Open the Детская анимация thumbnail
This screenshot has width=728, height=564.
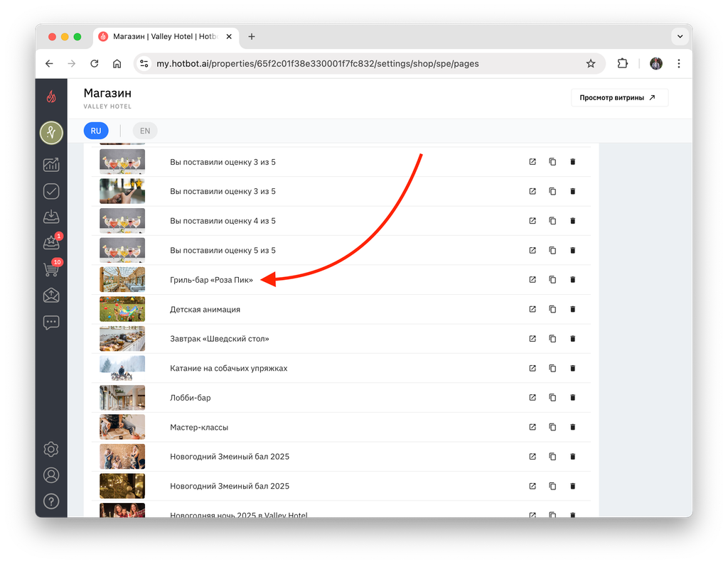(122, 309)
